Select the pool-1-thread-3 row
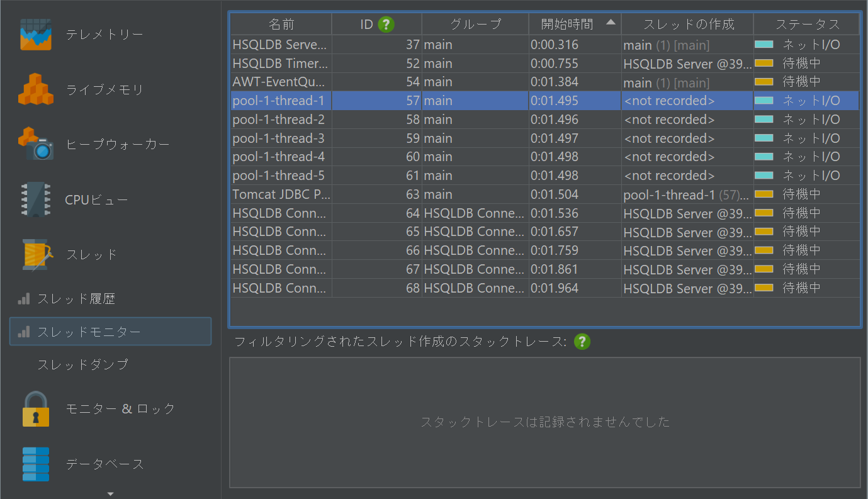This screenshot has height=499, width=868. (544, 138)
